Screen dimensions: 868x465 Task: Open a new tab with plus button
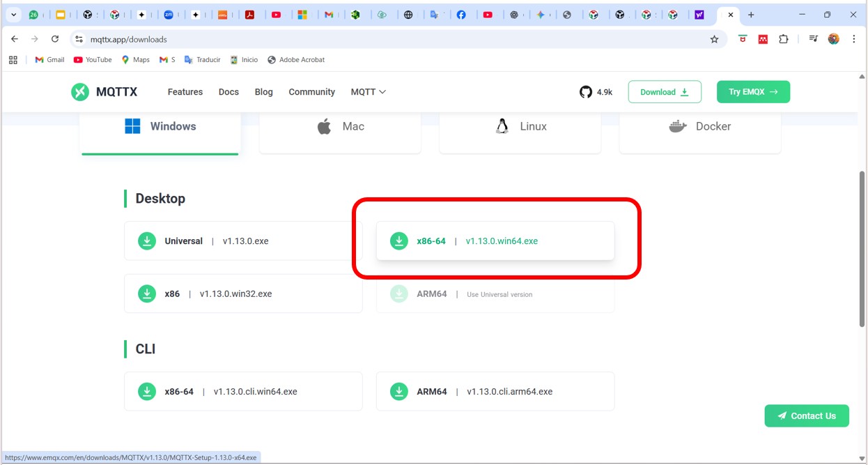pos(751,15)
